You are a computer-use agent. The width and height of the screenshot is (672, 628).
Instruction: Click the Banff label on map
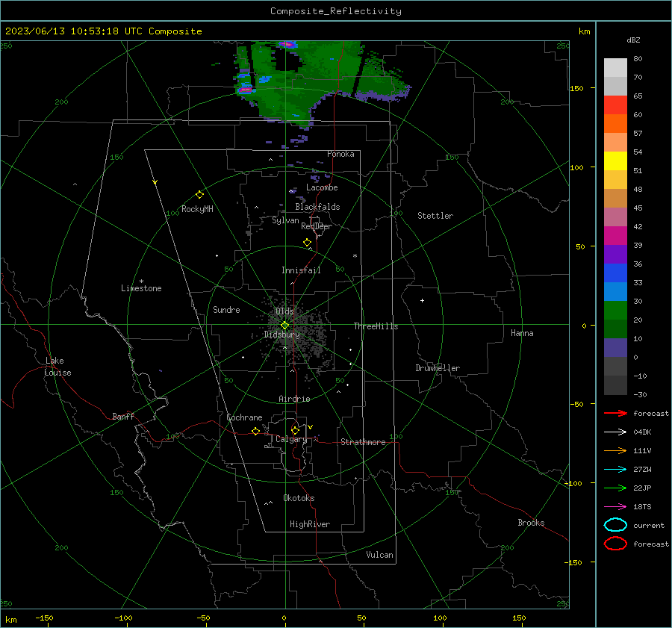123,416
